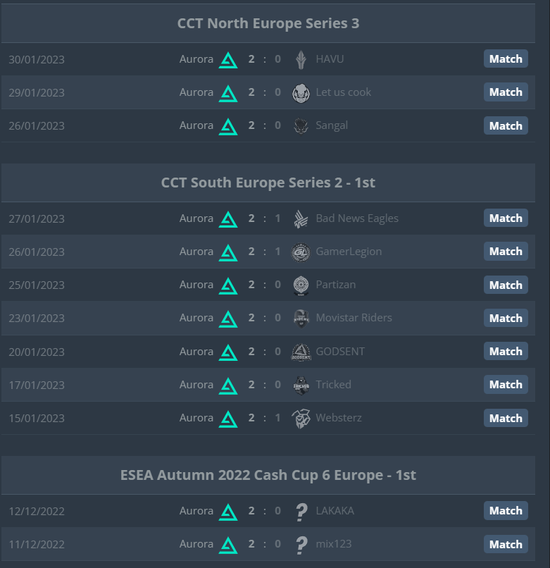This screenshot has height=568, width=550.
Task: Click the HAVU team logo
Action: pyautogui.click(x=301, y=59)
